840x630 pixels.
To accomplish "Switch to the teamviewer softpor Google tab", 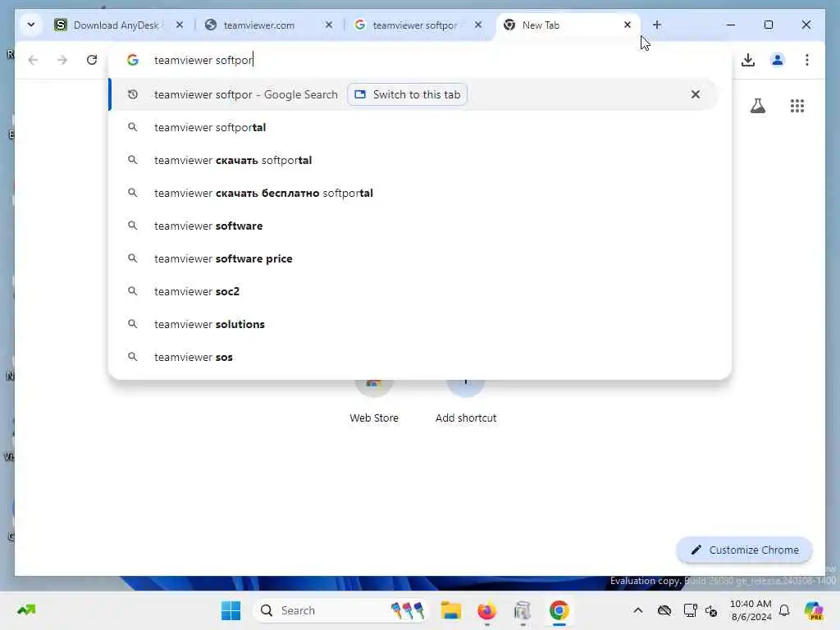I will click(414, 25).
